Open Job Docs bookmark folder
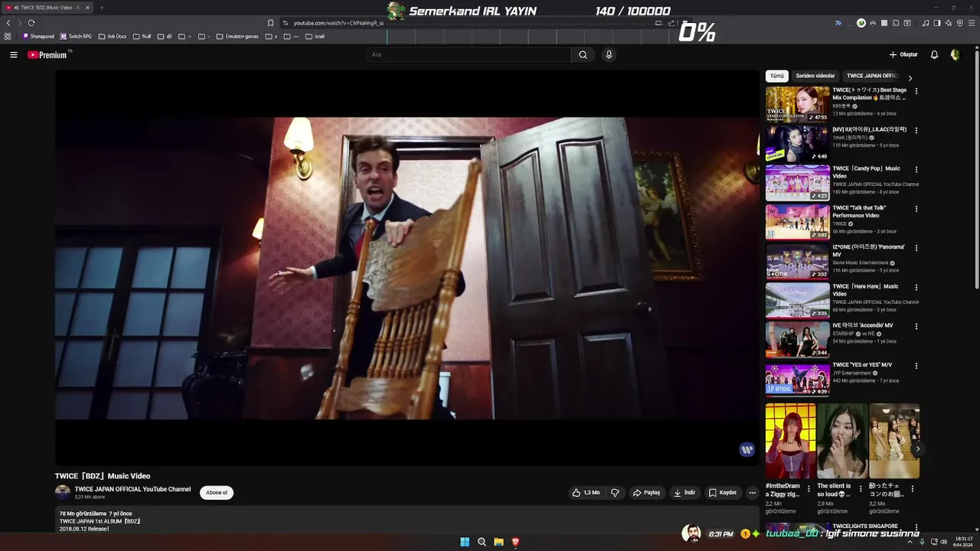Viewport: 980px width, 551px height. [113, 36]
